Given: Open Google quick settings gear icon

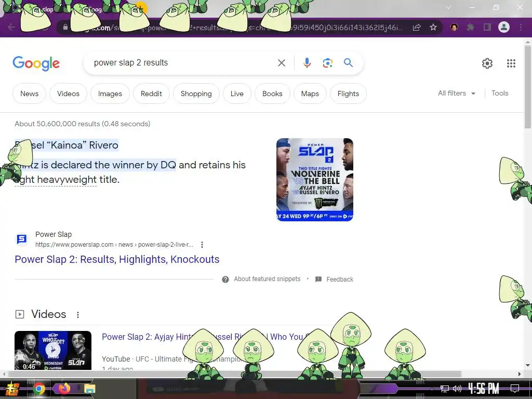Looking at the screenshot, I should (487, 63).
